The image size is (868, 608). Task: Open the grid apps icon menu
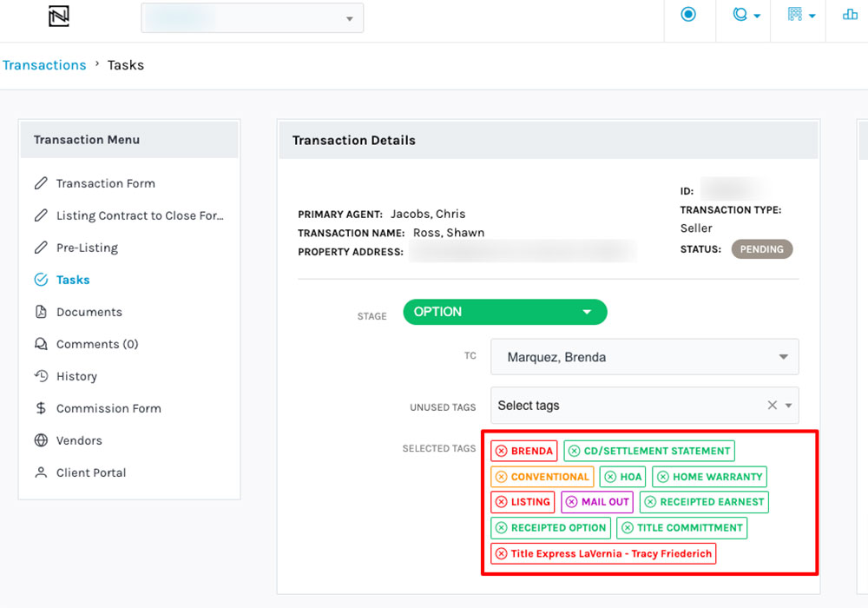[801, 15]
